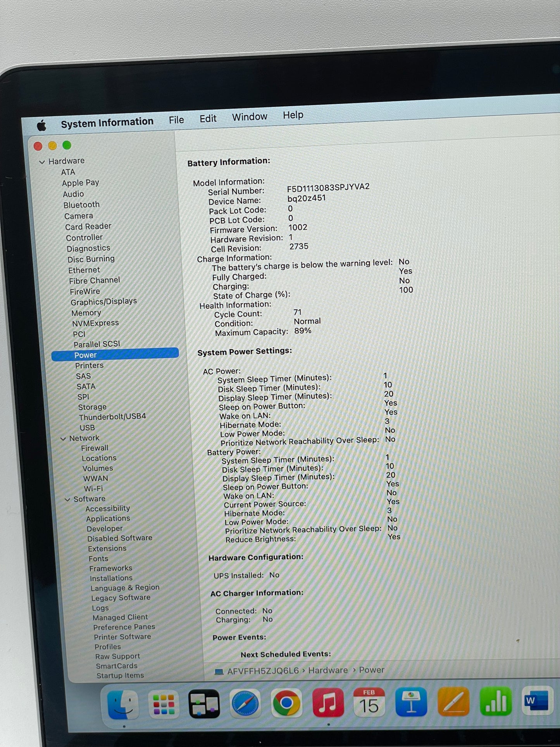Viewport: 560px width, 747px height.
Task: Select Disc Burning in the sidebar
Action: pyautogui.click(x=91, y=259)
